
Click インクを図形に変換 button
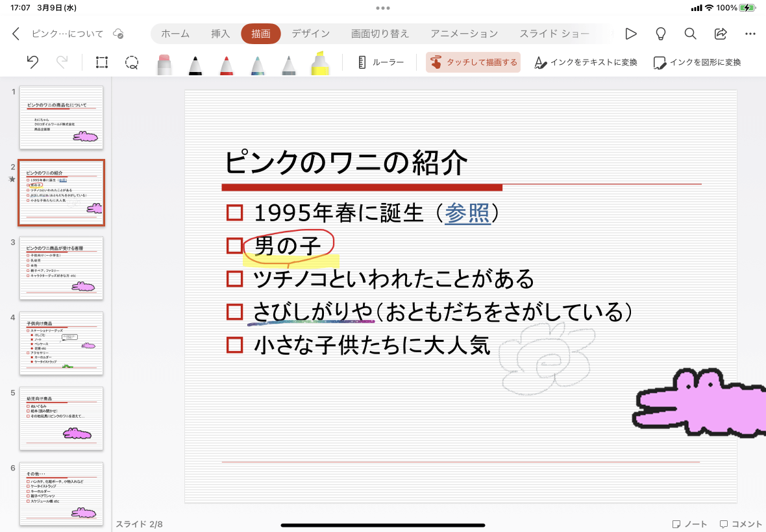click(x=697, y=62)
